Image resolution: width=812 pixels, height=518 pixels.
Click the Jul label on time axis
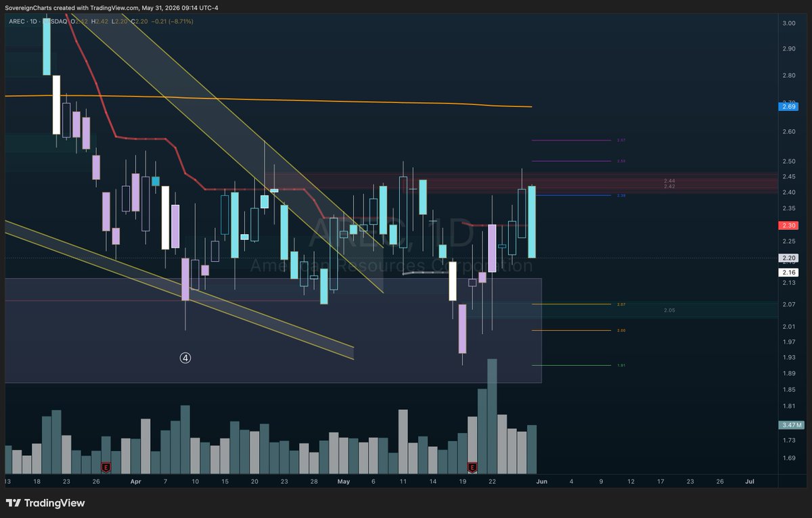click(750, 481)
